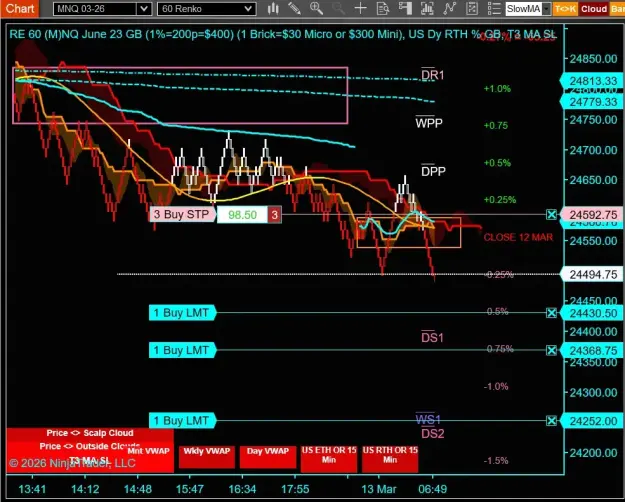Select the Buy LMT label at 24368.75
This screenshot has width=625, height=502.
[182, 350]
